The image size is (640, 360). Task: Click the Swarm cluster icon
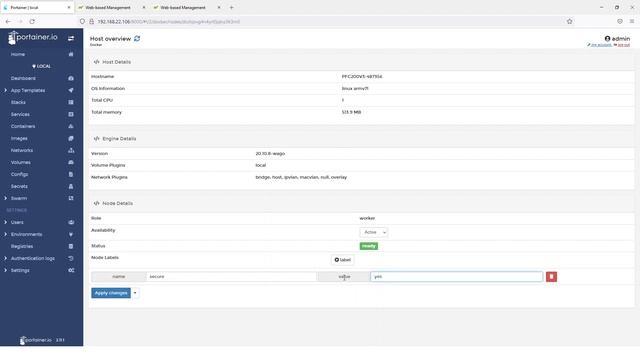click(71, 198)
